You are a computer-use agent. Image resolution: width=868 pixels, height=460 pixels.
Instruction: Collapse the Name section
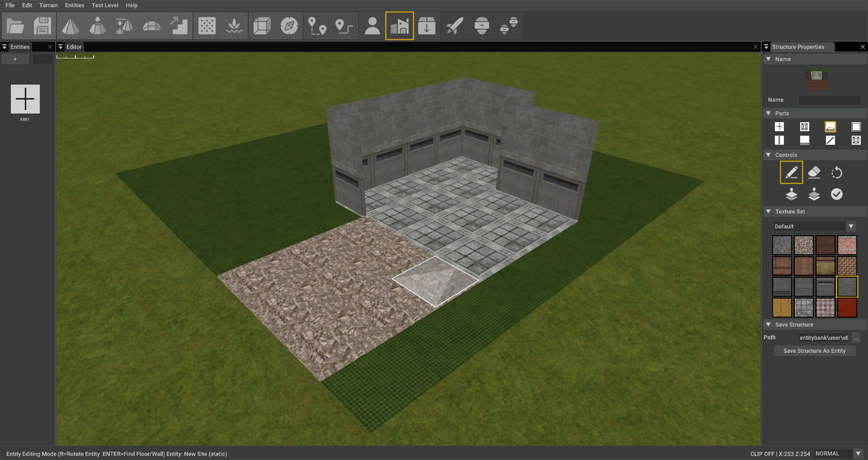pos(767,59)
